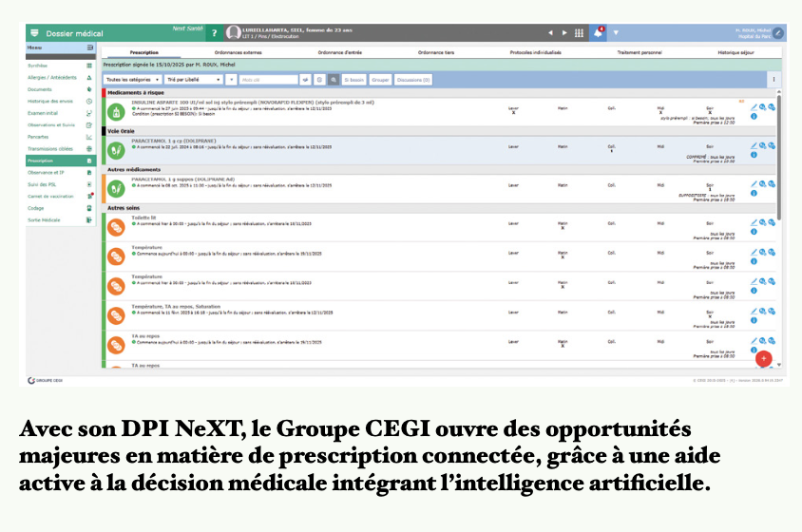
Task: Open the grid view icon in header
Action: tap(580, 33)
